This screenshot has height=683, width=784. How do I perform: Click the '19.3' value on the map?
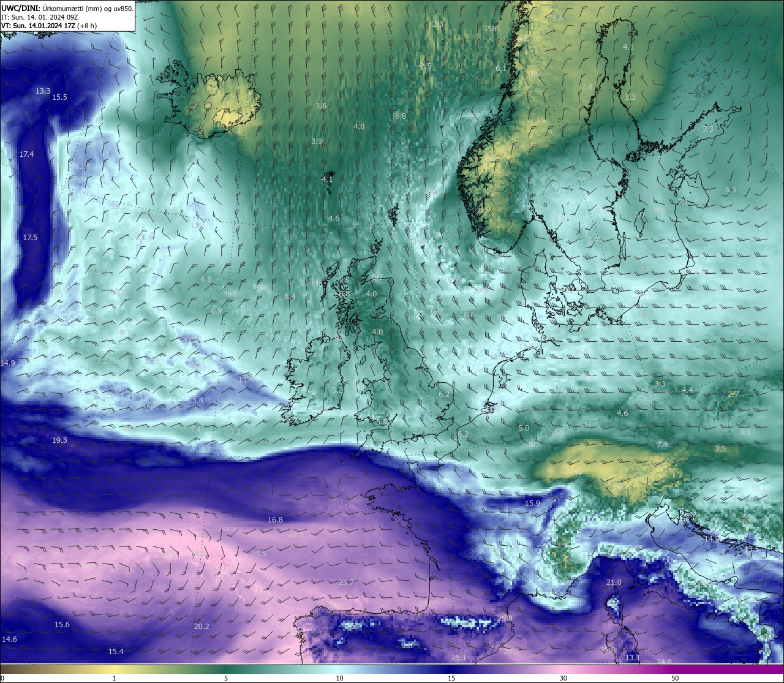(59, 440)
